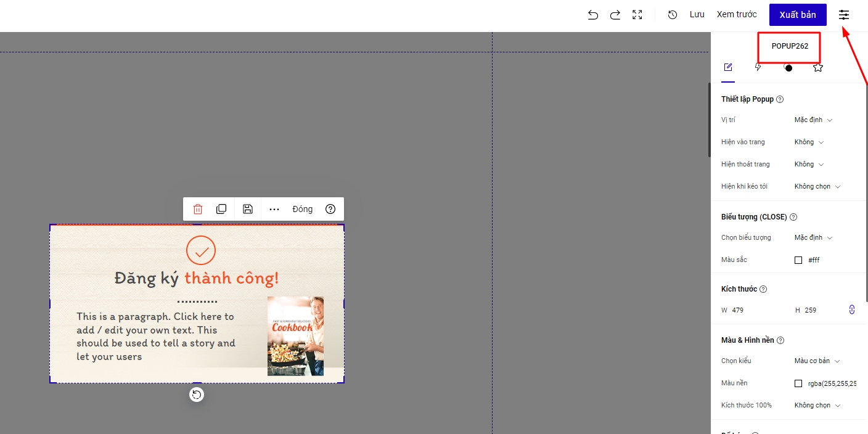This screenshot has height=434, width=868.
Task: Click the undo arrow icon
Action: [593, 15]
